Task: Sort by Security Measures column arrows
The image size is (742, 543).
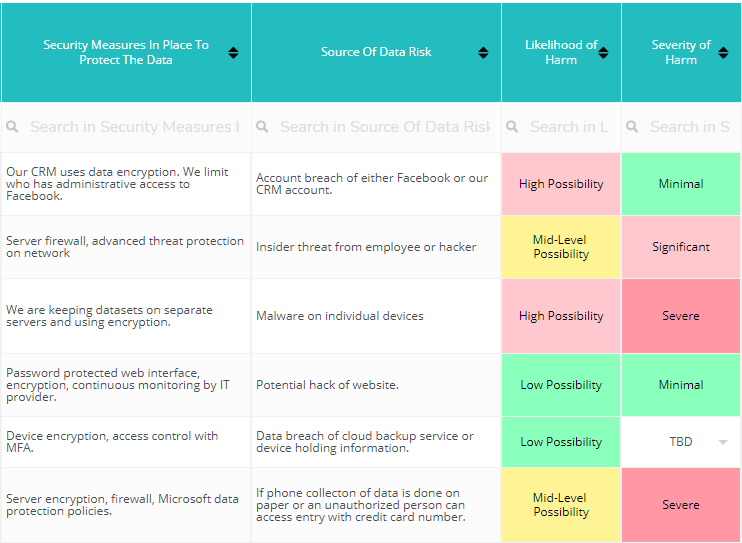Action: [233, 52]
